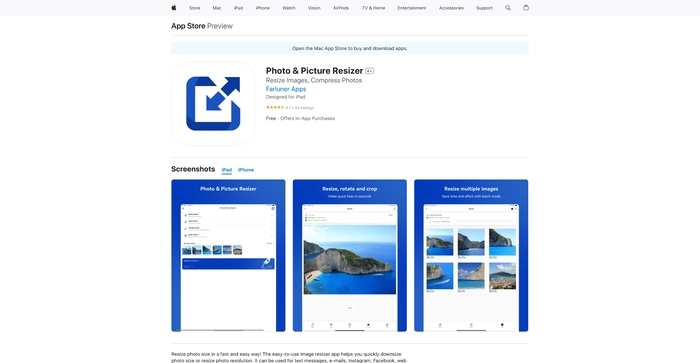700x363 pixels.
Task: Switch to iPad screenshots tab
Action: point(227,170)
